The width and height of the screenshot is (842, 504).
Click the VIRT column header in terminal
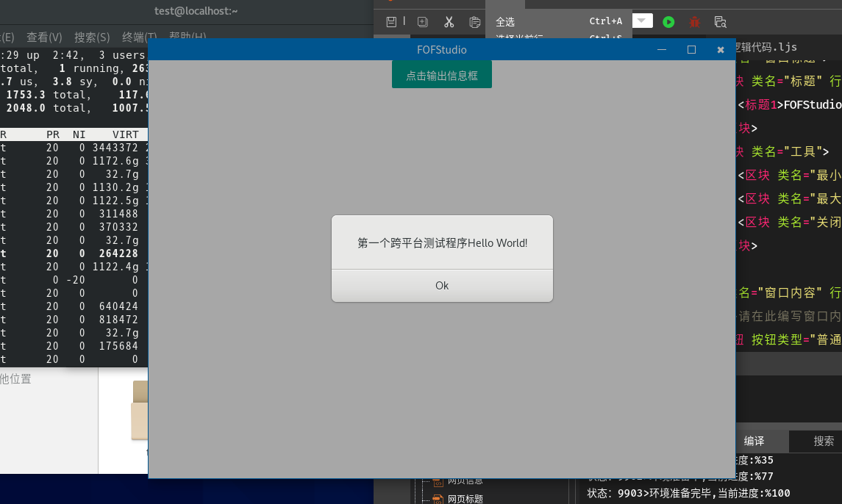(126, 134)
